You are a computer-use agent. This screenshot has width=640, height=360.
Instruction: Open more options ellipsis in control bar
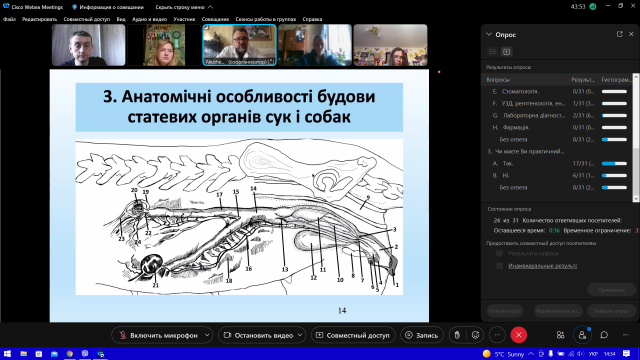pos(497,335)
